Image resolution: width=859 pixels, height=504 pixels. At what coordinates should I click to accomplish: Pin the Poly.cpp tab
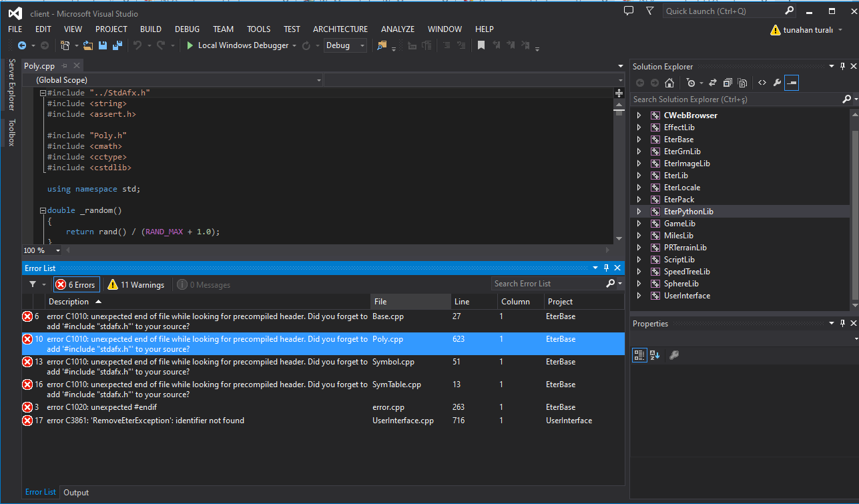coord(64,65)
